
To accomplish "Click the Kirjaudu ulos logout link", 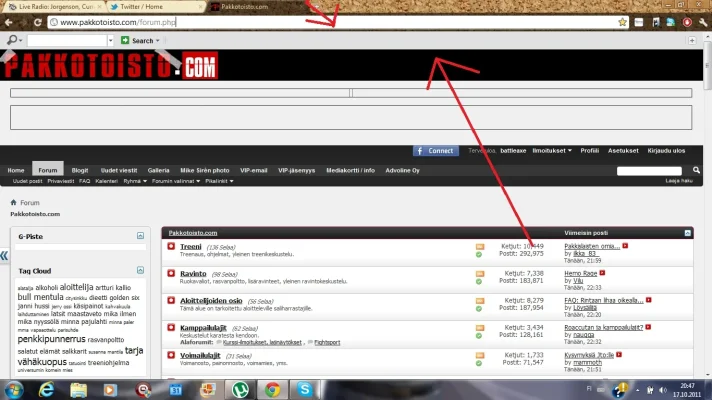I will click(667, 151).
